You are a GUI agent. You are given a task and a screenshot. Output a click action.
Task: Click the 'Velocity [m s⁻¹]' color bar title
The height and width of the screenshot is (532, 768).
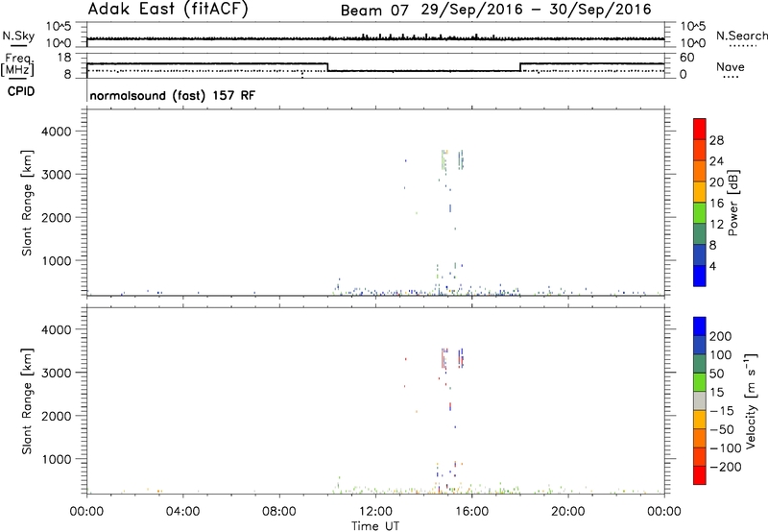coord(751,400)
